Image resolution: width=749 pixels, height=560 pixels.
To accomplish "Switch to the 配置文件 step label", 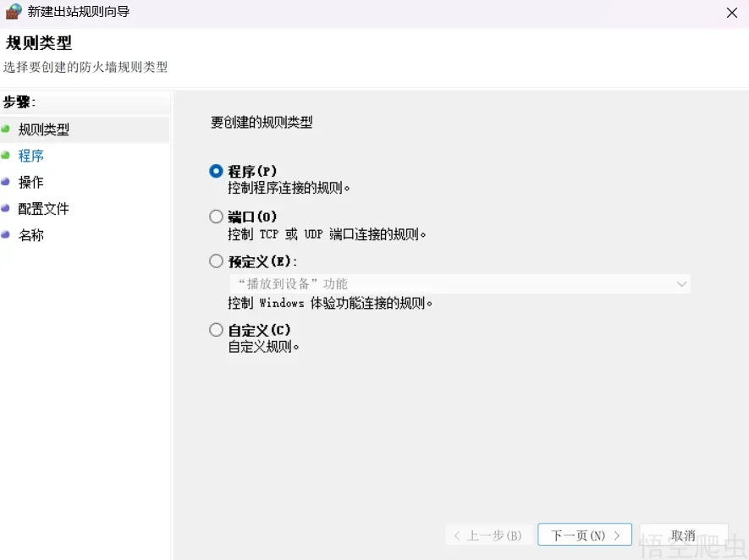I will tap(44, 208).
